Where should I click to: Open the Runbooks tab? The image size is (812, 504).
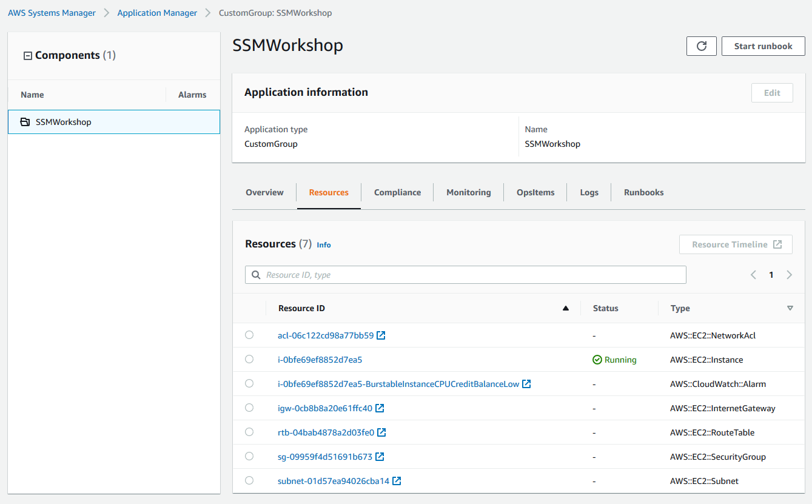(x=644, y=192)
